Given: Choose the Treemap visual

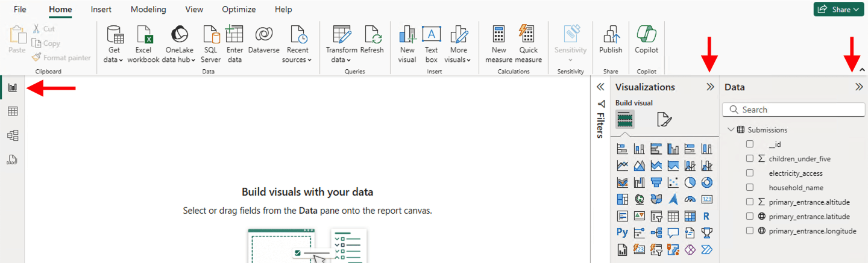Looking at the screenshot, I should [x=623, y=199].
